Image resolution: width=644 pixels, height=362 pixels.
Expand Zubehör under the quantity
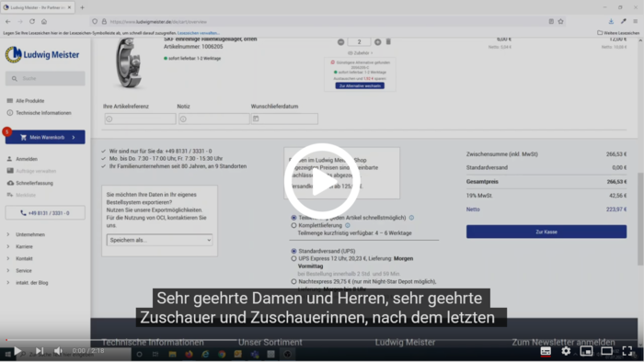click(361, 53)
